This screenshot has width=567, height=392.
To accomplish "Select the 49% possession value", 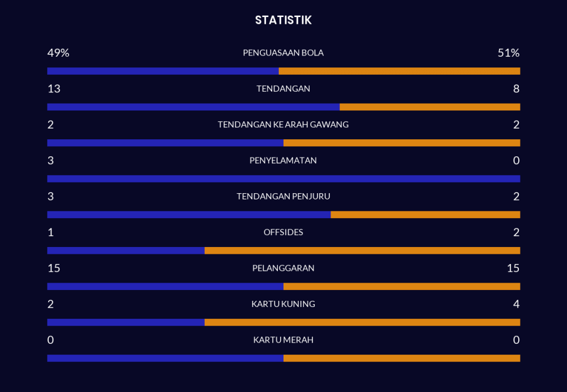I will (58, 53).
